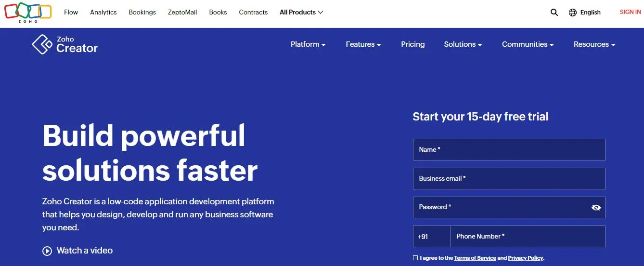Expand the Solutions dropdown menu

point(463,44)
